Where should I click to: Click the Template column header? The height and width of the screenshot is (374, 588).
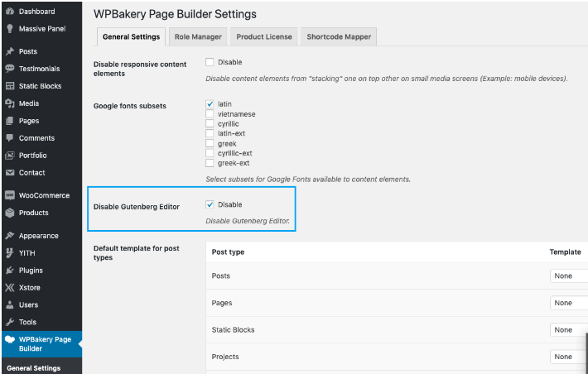pyautogui.click(x=565, y=252)
